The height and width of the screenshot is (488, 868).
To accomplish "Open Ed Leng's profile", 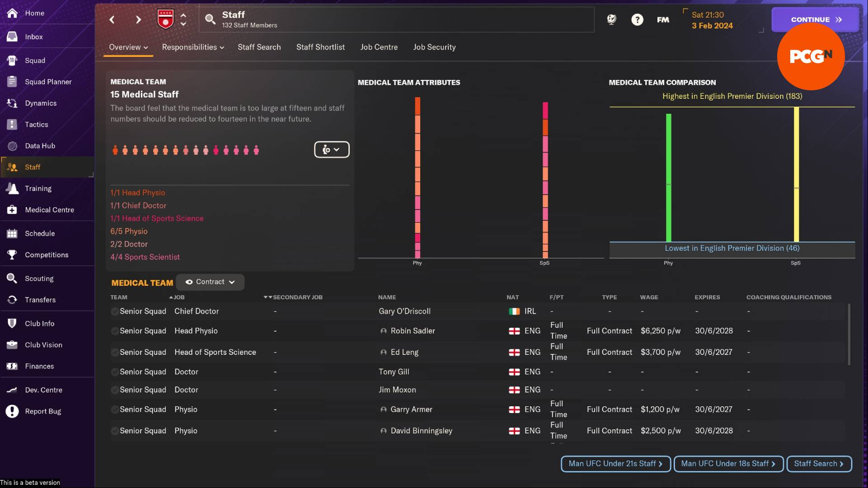I will (404, 352).
